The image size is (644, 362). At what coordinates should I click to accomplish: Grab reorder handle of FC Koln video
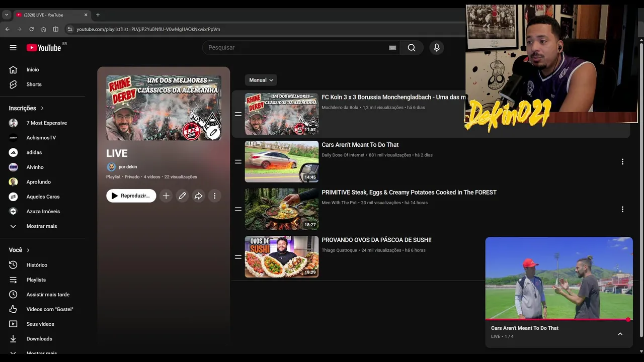click(238, 114)
